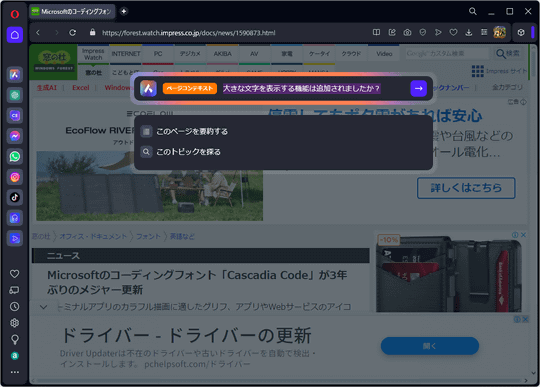Open the gear icon in the sidebar
Viewport: 540px width, 387px height.
pyautogui.click(x=14, y=323)
